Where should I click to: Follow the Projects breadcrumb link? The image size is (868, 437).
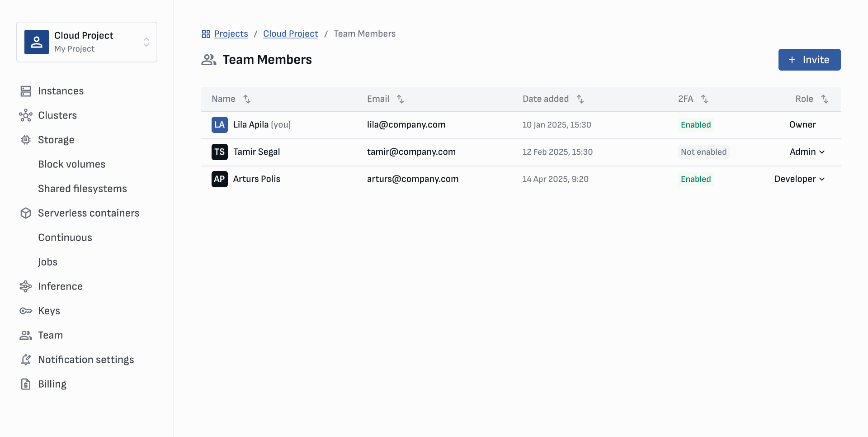pyautogui.click(x=231, y=34)
